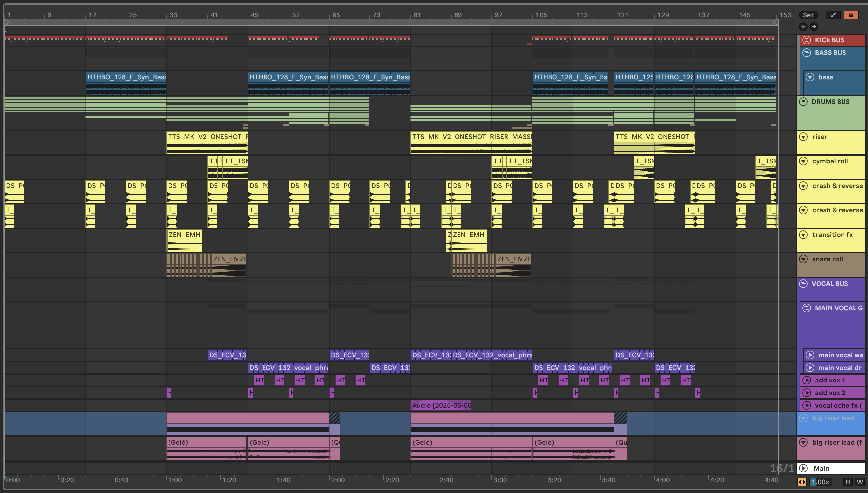Viewport: 868px width, 493px height.
Task: Collapse the BASS BUS group
Action: coord(807,53)
